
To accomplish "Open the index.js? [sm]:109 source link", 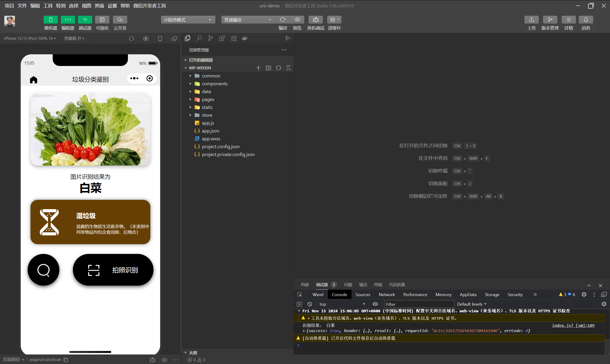I will coord(573,325).
